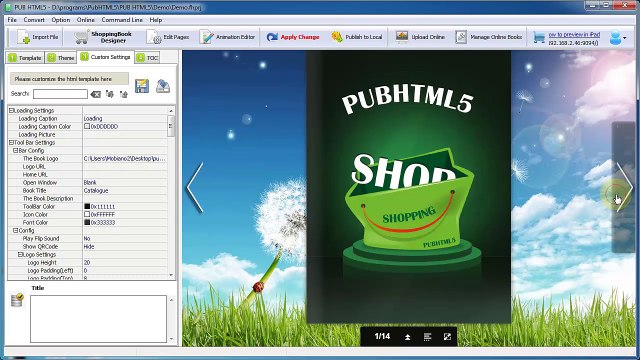Screen dimensions: 640x360
Task: Click the Logo Height value 20
Action: coord(87,262)
